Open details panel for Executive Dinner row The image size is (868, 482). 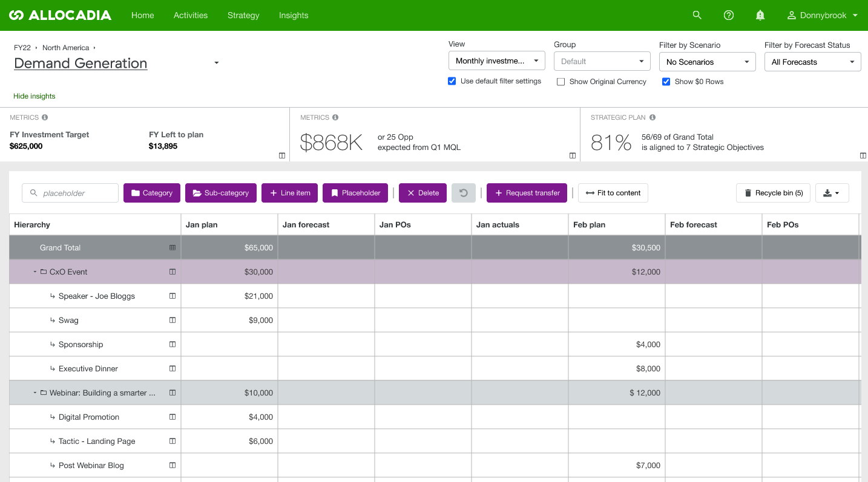[x=173, y=368]
